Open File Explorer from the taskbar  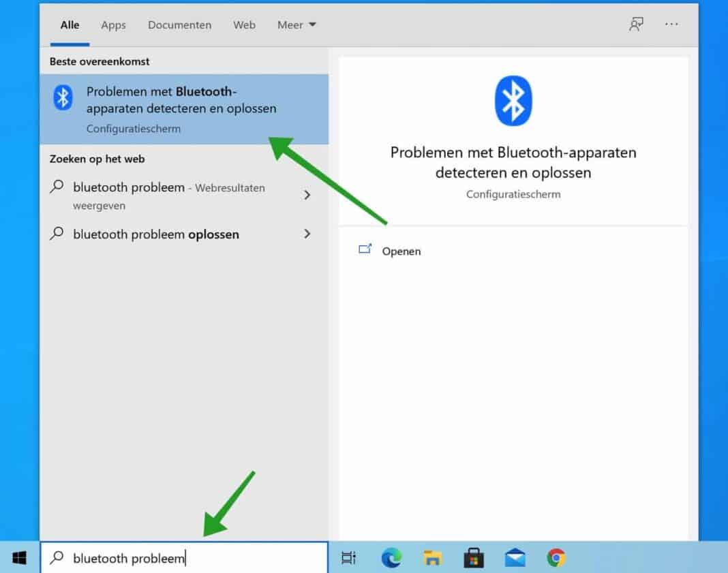(x=432, y=557)
